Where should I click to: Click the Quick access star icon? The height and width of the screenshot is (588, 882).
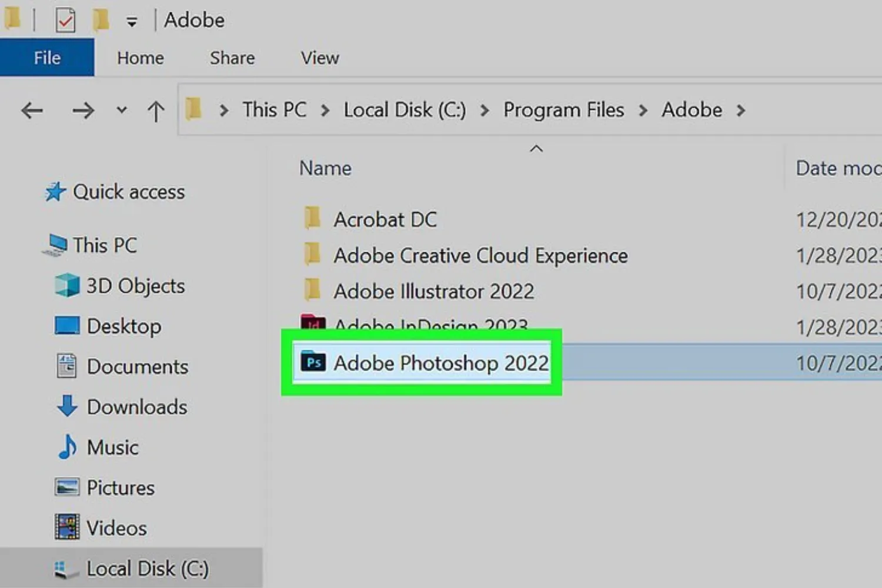pyautogui.click(x=55, y=191)
